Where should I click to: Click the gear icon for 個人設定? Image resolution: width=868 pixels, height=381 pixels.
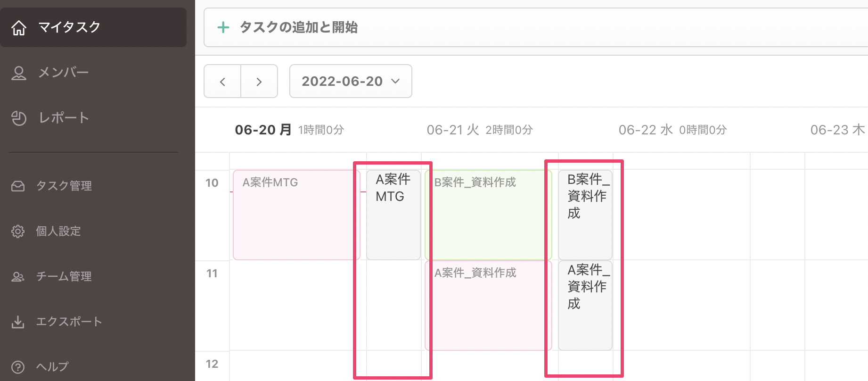tap(18, 231)
